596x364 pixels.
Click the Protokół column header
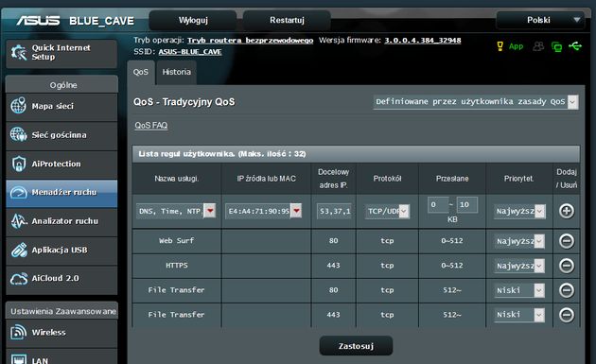[x=387, y=179]
